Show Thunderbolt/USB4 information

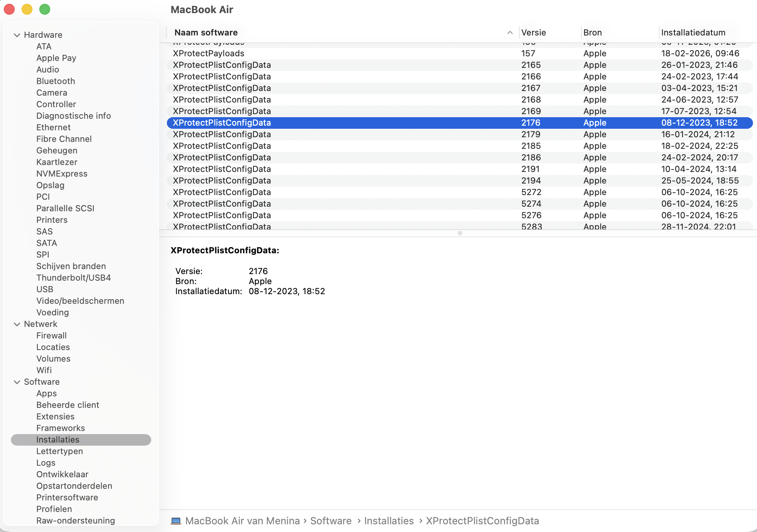[74, 278]
